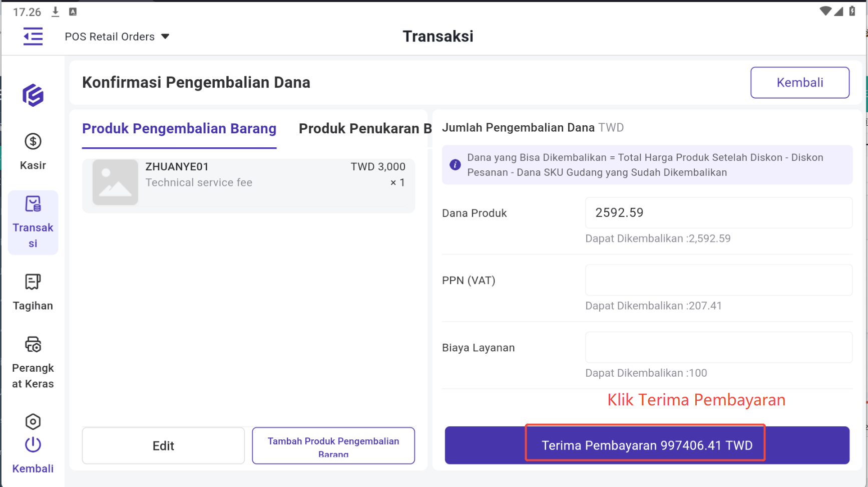Click the info icon in the refund notice

pos(455,165)
